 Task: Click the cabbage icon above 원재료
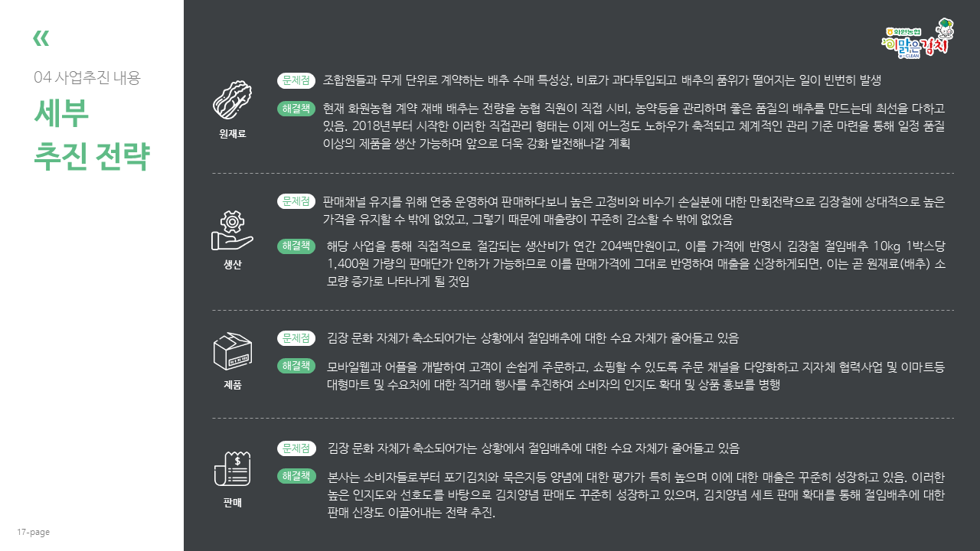pyautogui.click(x=232, y=100)
